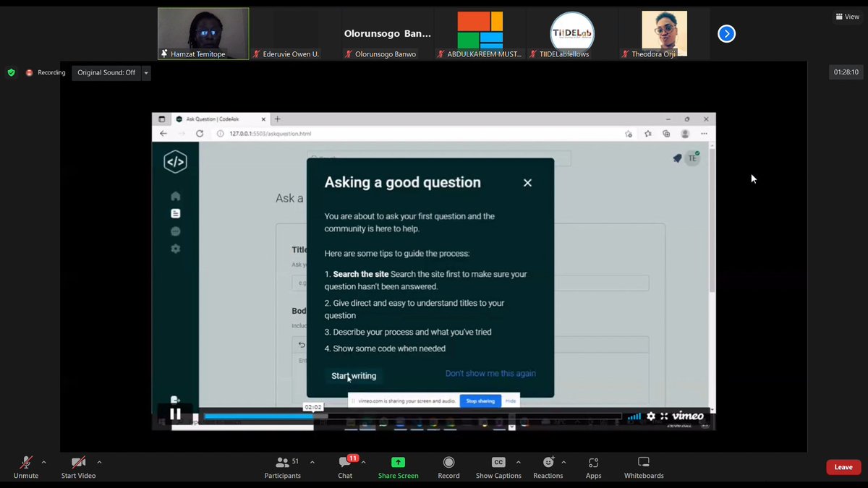This screenshot has width=868, height=488.
Task: Click Don't show me this again link
Action: pos(490,374)
